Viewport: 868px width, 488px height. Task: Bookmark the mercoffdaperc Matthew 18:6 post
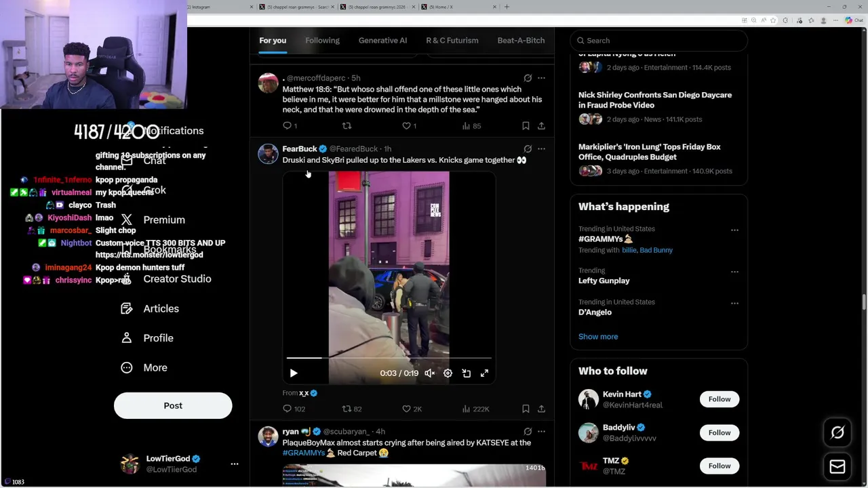point(526,125)
